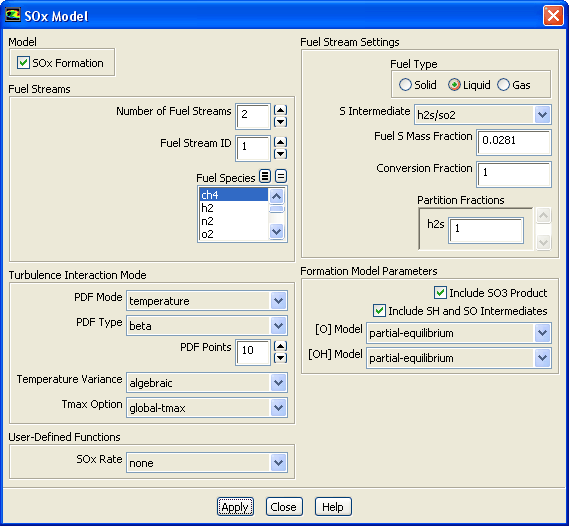
Task: Click Fuel Species list scroll-down arrow
Action: coord(277,231)
